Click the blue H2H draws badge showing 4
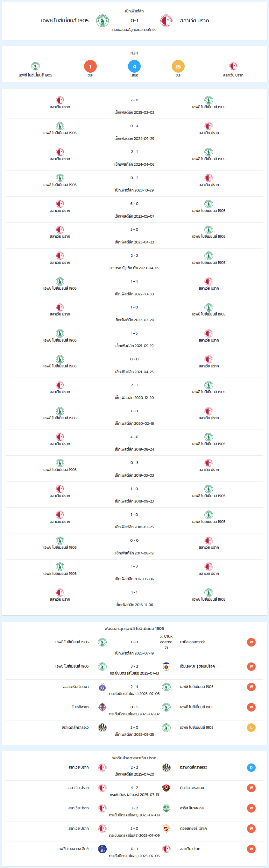Viewport: 269px width, 868px height. (x=134, y=66)
